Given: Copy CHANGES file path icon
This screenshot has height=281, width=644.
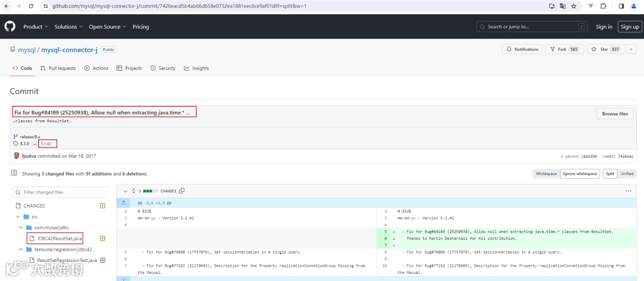Looking at the screenshot, I should point(182,191).
